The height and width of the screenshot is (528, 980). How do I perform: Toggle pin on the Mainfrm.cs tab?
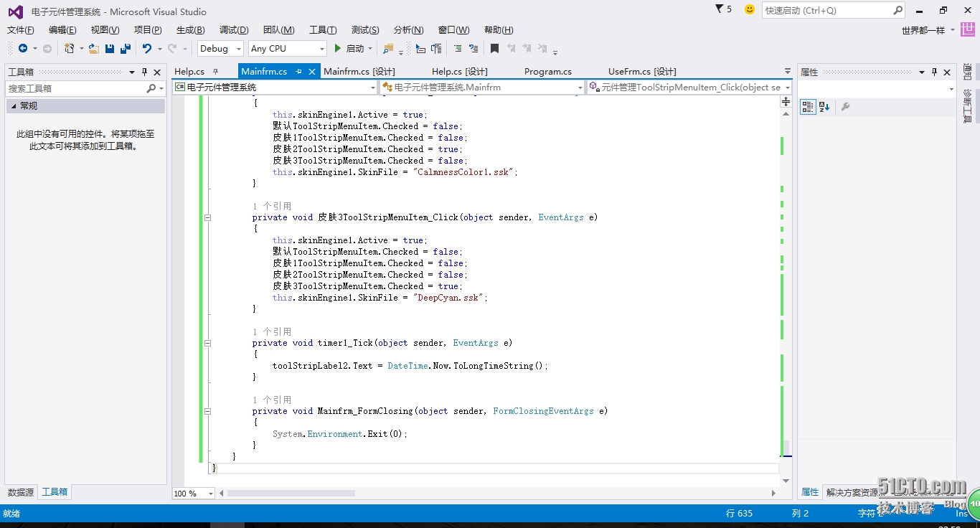(x=298, y=72)
